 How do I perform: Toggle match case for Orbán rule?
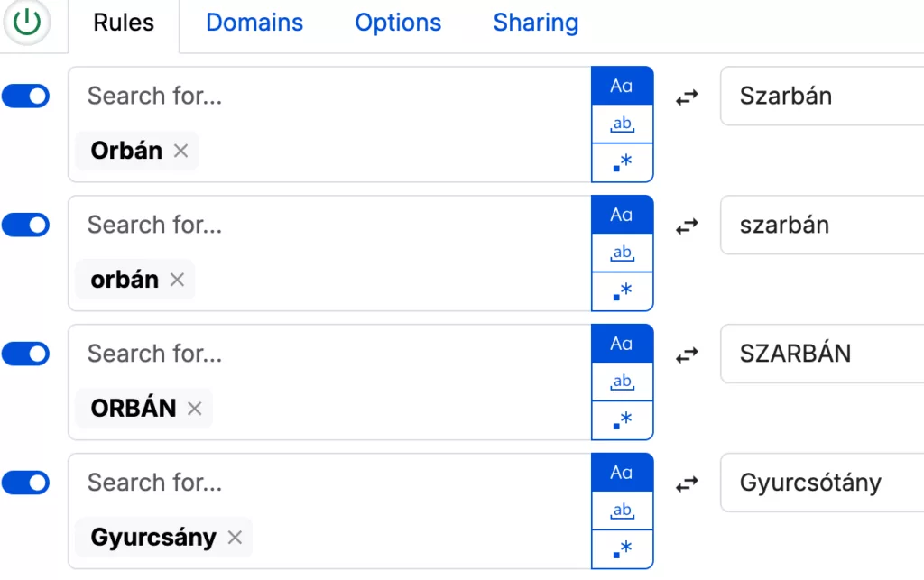click(x=622, y=86)
